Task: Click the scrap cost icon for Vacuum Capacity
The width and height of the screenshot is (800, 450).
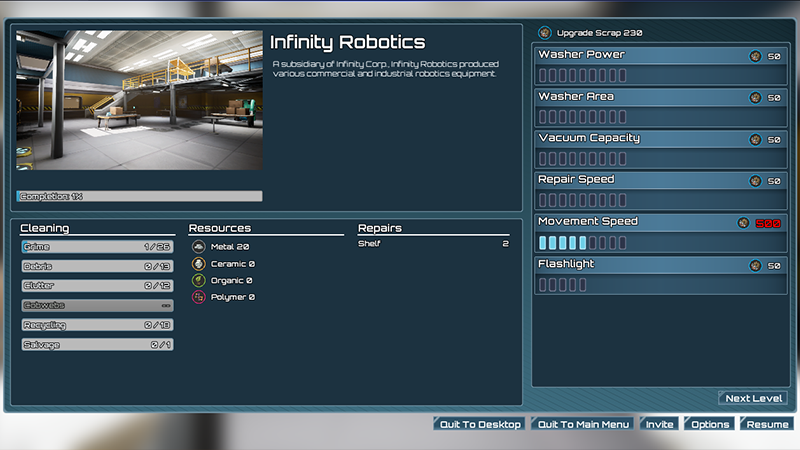Action: tap(755, 139)
